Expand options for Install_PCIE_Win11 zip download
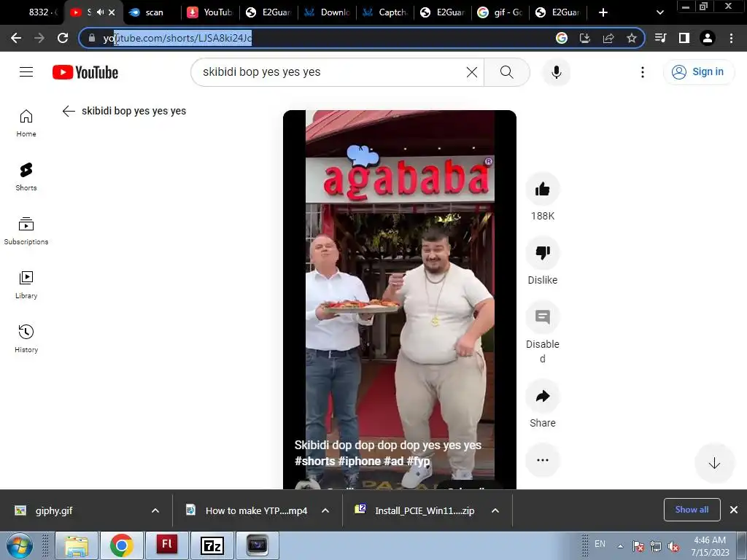747x560 pixels. click(495, 510)
